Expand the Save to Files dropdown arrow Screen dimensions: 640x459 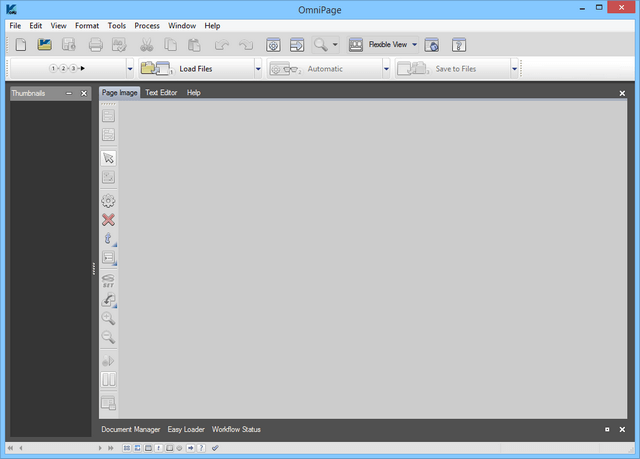tap(515, 69)
